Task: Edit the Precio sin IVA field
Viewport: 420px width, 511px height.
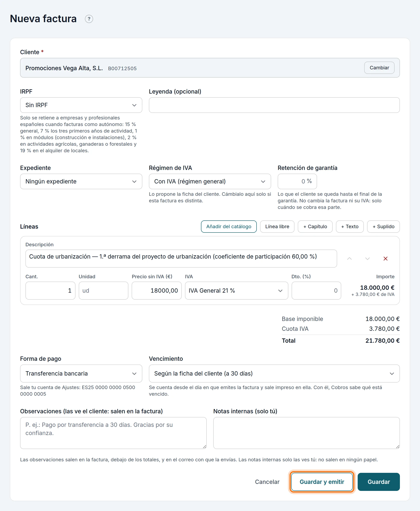Action: [x=156, y=290]
